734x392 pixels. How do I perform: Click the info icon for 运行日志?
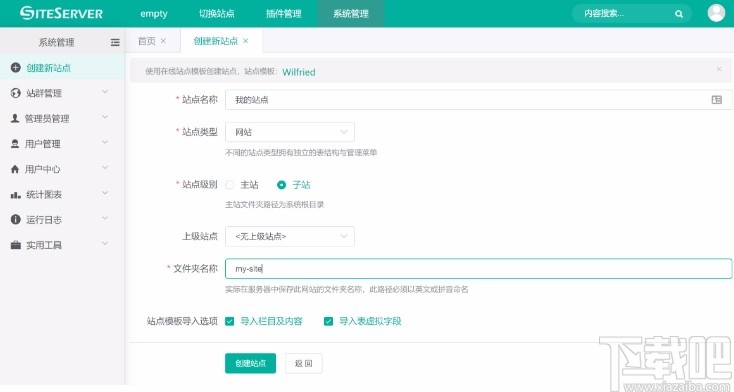click(15, 219)
